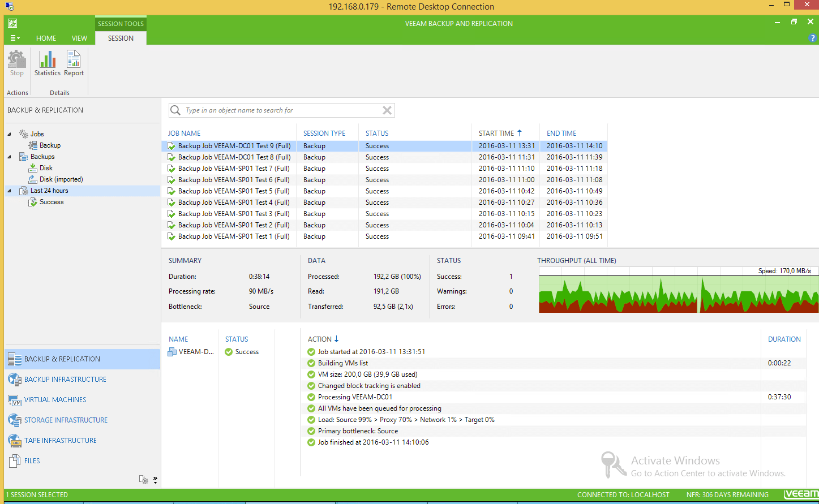
Task: Click the object name search field
Action: 277,110
